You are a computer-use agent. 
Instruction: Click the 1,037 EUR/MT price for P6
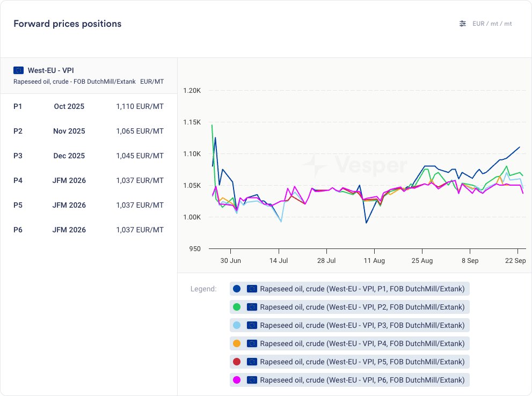[140, 230]
